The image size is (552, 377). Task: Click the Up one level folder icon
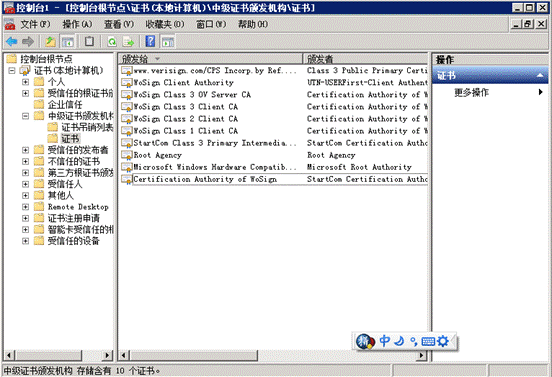click(x=50, y=42)
